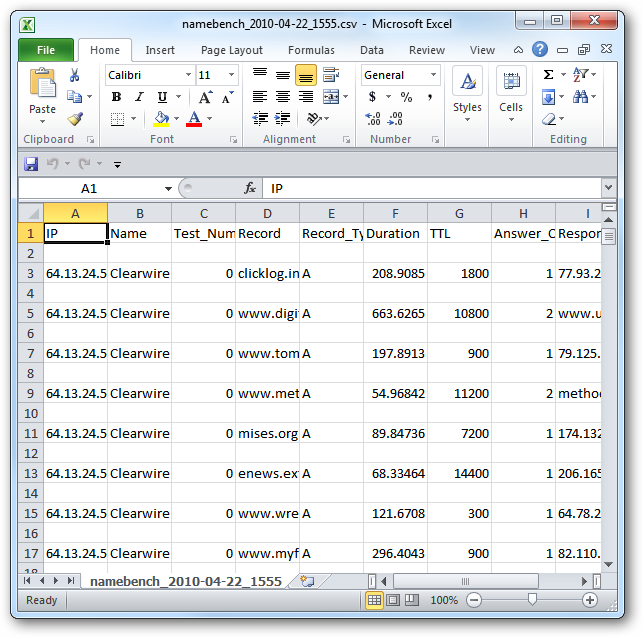Redo the last action
Image resolution: width=643 pixels, height=637 pixels.
(x=84, y=164)
